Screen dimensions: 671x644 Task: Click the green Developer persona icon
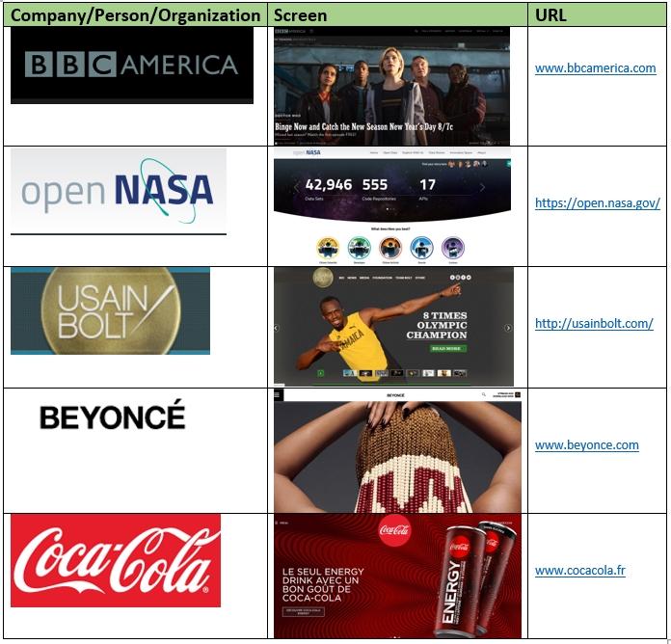pyautogui.click(x=359, y=248)
